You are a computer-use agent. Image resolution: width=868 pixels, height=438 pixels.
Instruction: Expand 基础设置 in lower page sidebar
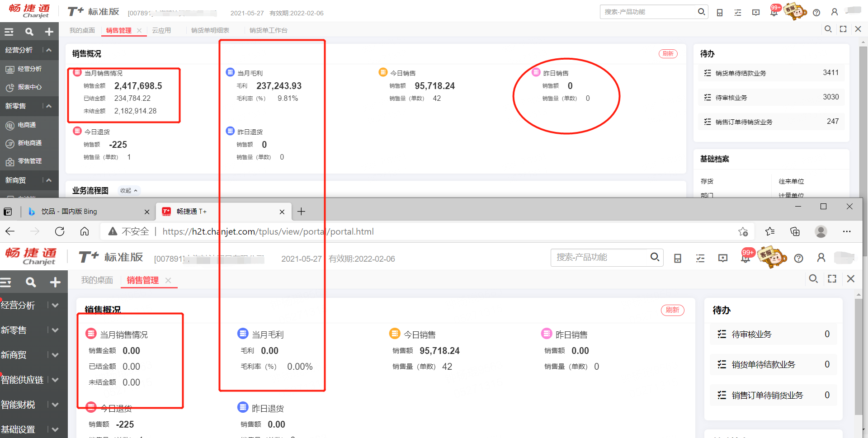coord(55,429)
